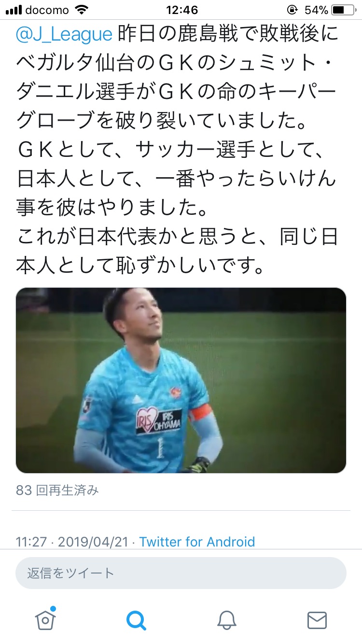Focus the 返信をツイート reply field
This screenshot has width=362, height=644.
[181, 573]
